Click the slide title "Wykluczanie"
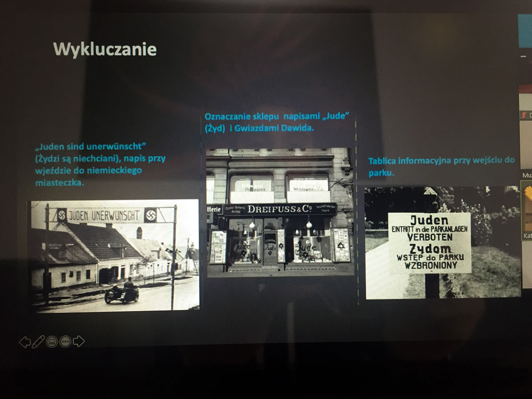This screenshot has height=399, width=532. [x=105, y=49]
